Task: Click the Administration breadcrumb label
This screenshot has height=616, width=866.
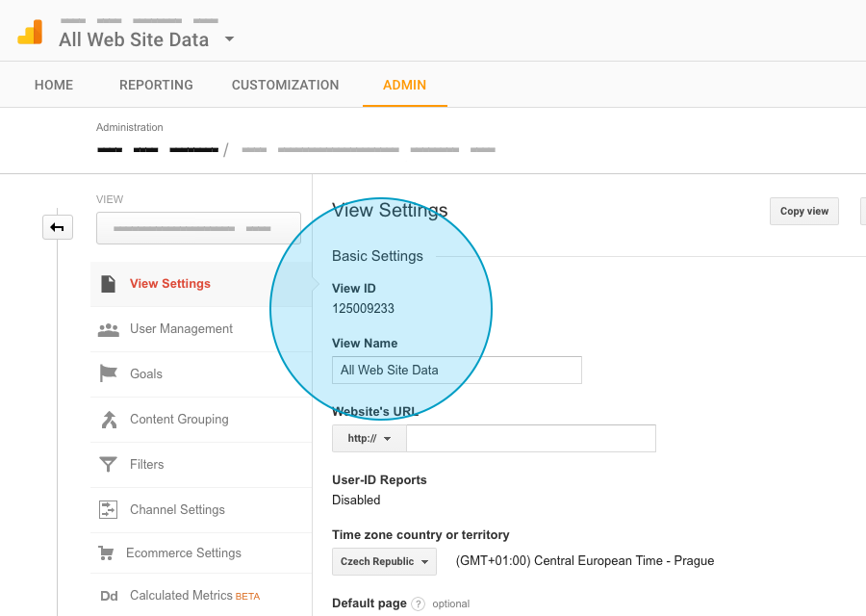Action: coord(130,128)
